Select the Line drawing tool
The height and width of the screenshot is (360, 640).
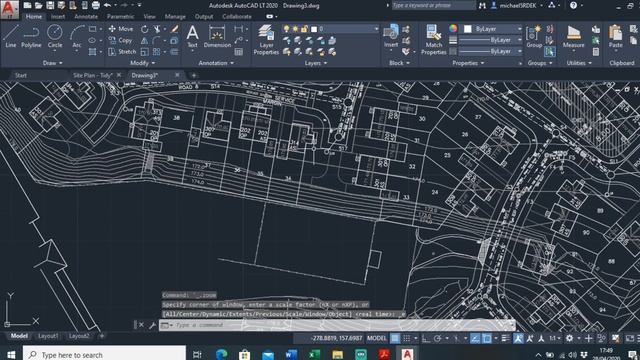[11, 36]
